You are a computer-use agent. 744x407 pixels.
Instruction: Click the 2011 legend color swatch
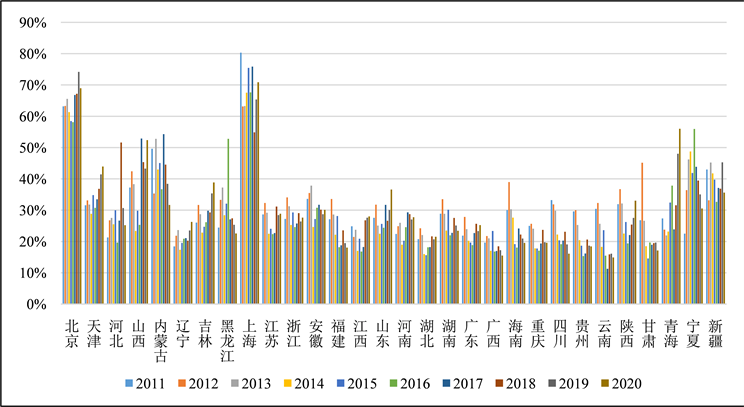click(x=128, y=384)
